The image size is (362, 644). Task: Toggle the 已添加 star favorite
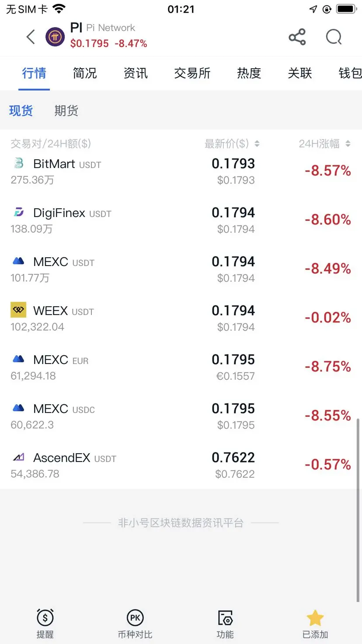[x=315, y=618]
